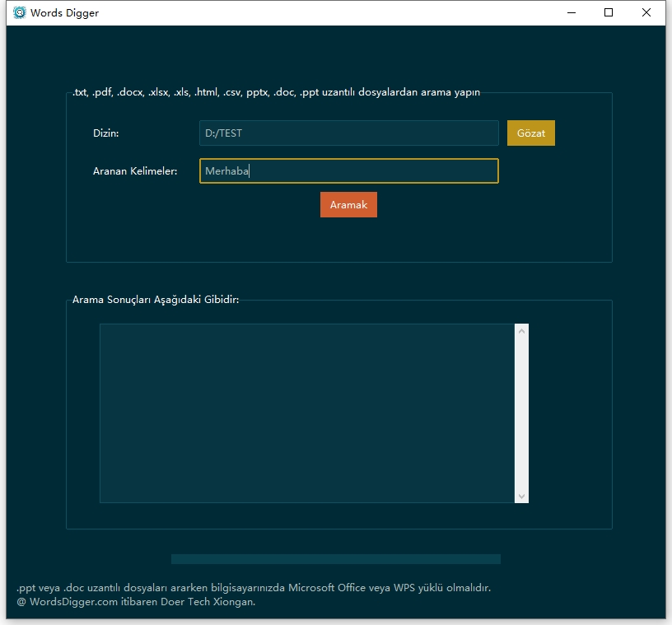Screen dimensions: 672x625
Task: Focus the Dizin path field showing D:/TEST
Action: (x=348, y=133)
